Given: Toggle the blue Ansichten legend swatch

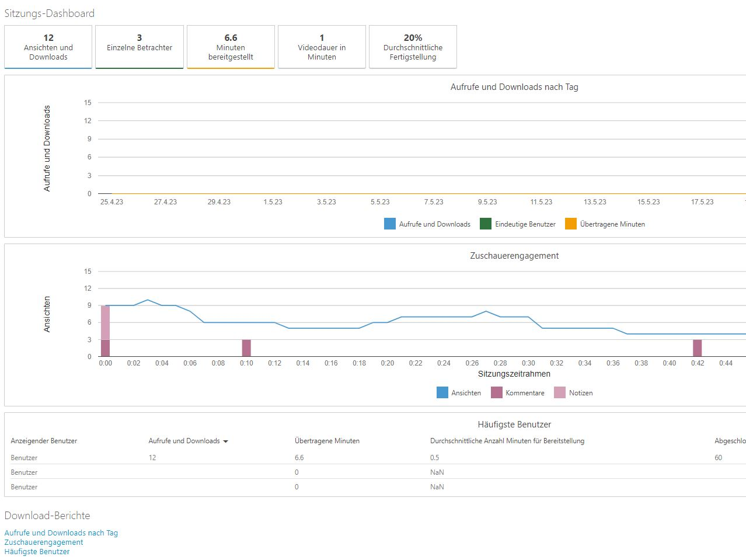Looking at the screenshot, I should tap(442, 392).
